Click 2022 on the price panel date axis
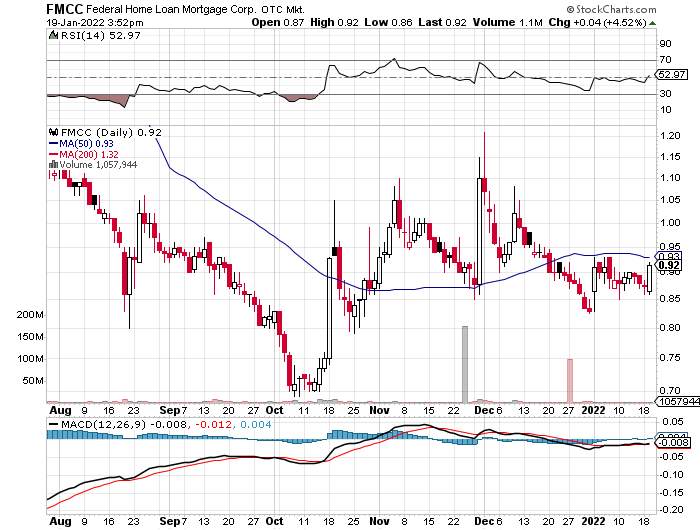Viewport: 700px width, 530px height. [x=593, y=410]
